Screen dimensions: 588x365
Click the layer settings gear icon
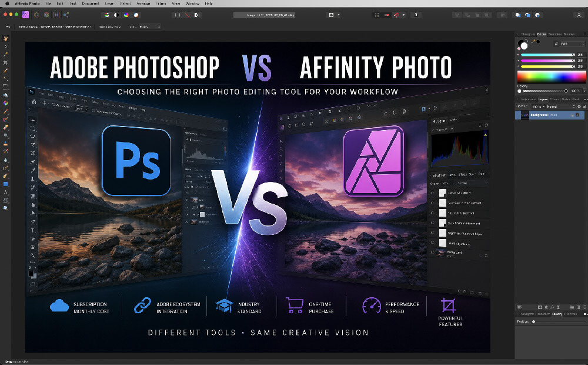pos(579,107)
